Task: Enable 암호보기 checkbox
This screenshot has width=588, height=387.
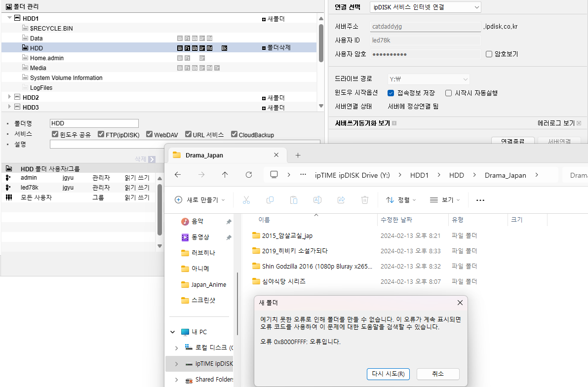Action: click(489, 54)
